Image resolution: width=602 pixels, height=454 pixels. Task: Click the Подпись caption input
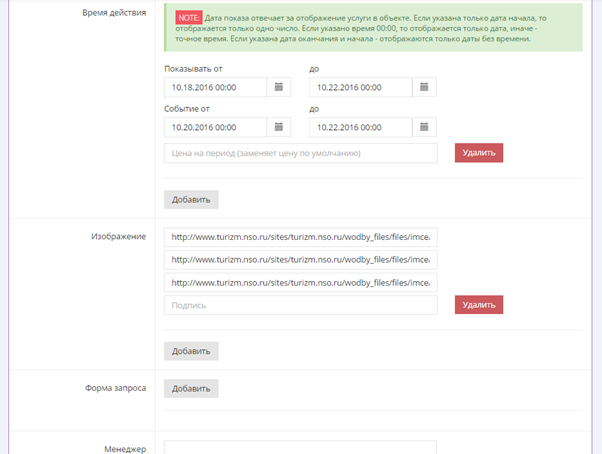[300, 305]
